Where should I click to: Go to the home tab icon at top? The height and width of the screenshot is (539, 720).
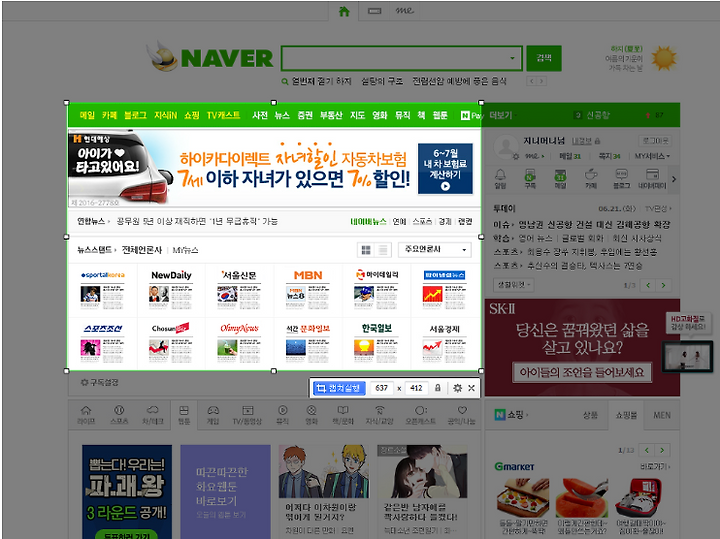click(344, 11)
